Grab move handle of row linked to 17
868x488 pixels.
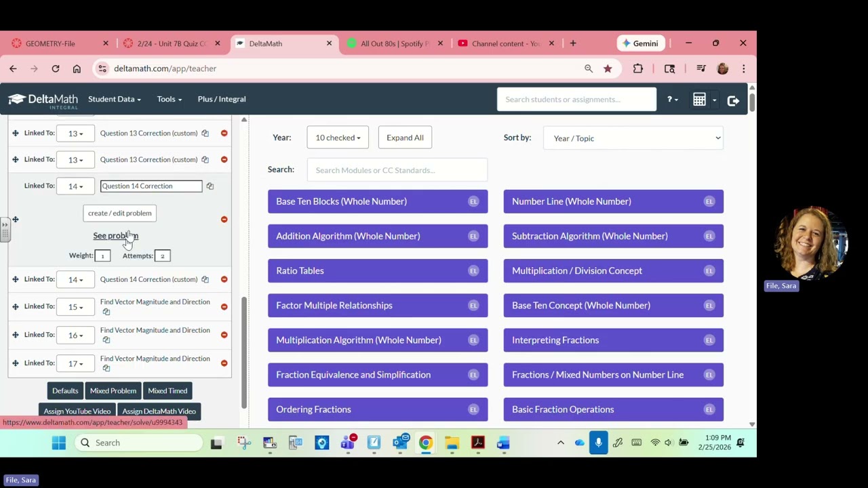tap(15, 363)
